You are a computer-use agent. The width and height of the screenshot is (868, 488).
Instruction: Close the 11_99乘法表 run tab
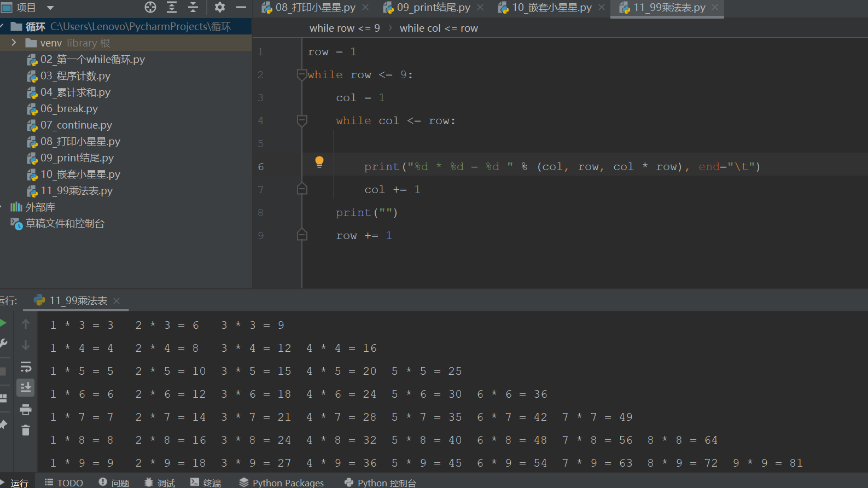(x=116, y=300)
